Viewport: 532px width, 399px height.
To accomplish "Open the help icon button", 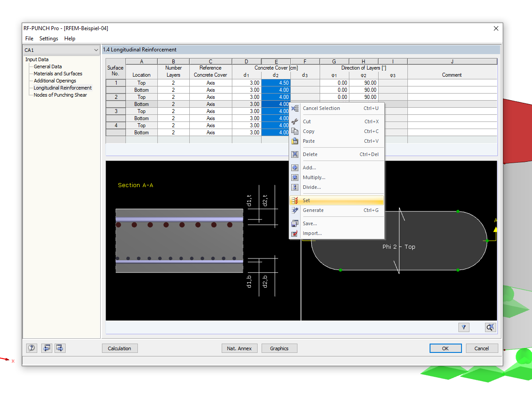I will coord(31,348).
